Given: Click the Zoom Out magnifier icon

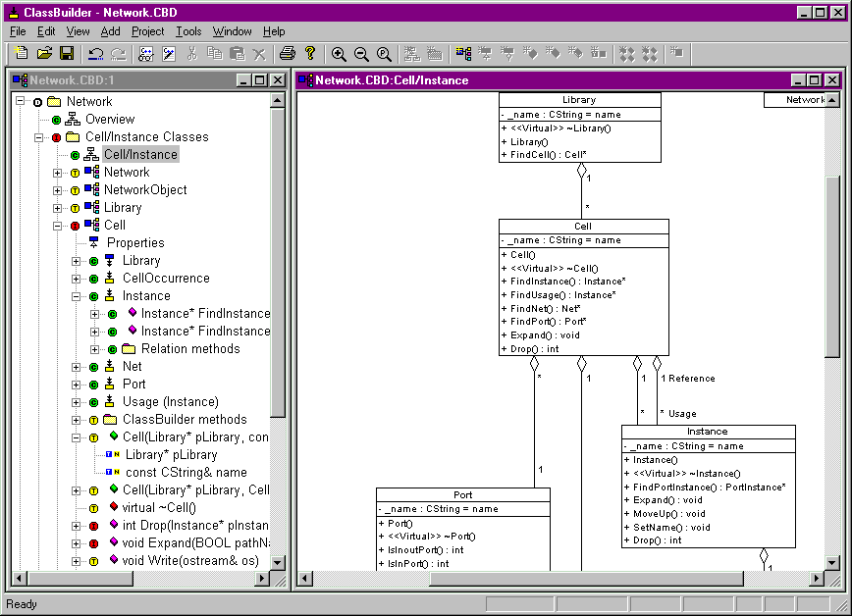Looking at the screenshot, I should click(361, 53).
